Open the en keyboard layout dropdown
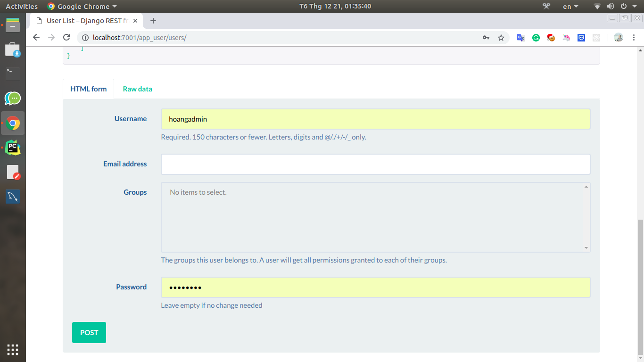 [570, 6]
